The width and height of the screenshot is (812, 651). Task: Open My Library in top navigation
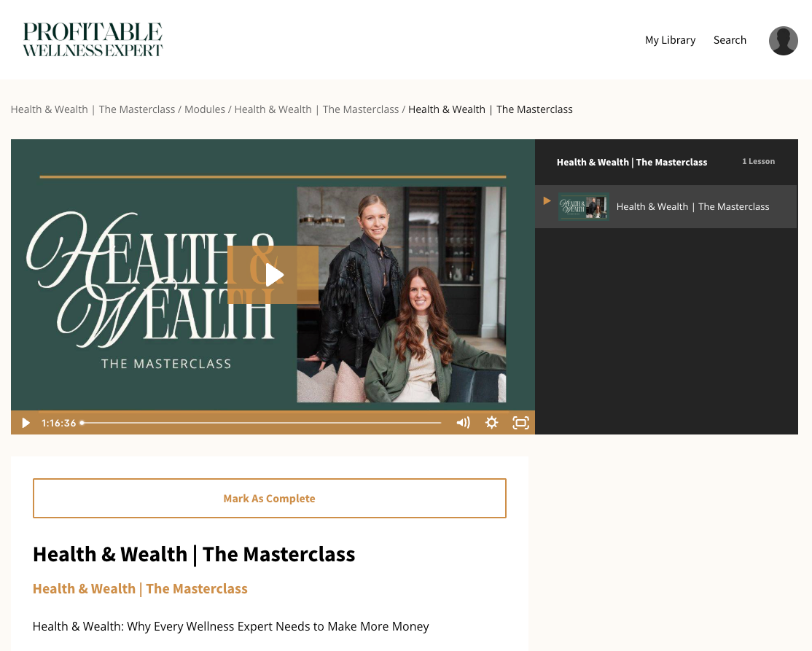point(670,40)
